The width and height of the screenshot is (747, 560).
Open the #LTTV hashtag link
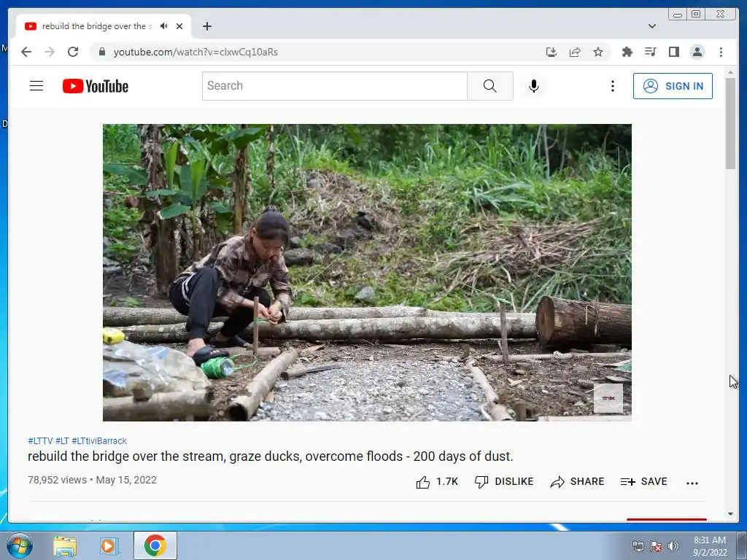pyautogui.click(x=40, y=441)
